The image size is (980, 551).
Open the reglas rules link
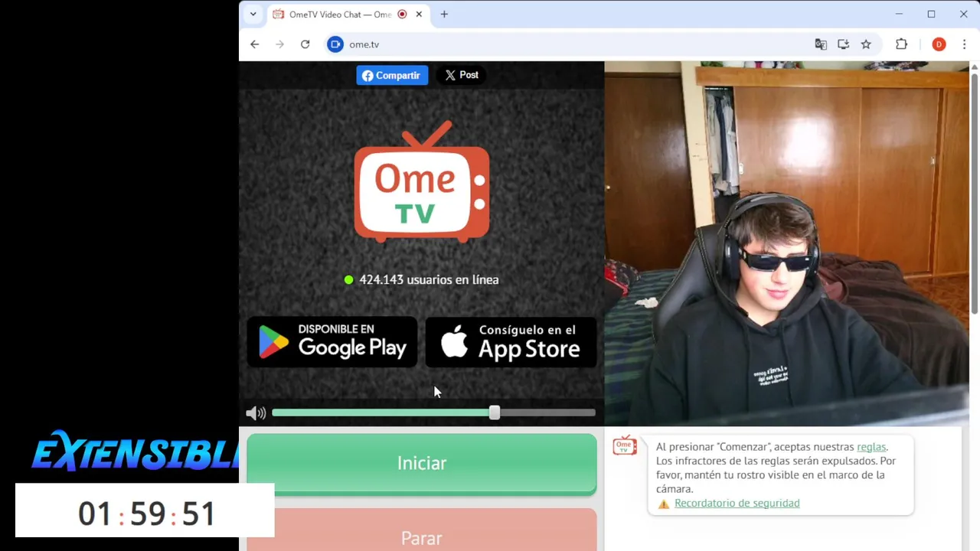(x=871, y=447)
